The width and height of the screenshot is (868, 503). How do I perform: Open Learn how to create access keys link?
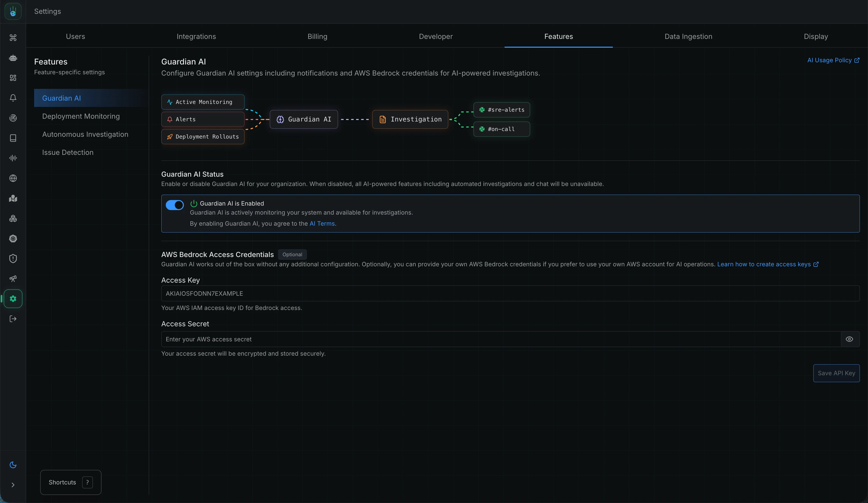[x=768, y=264]
